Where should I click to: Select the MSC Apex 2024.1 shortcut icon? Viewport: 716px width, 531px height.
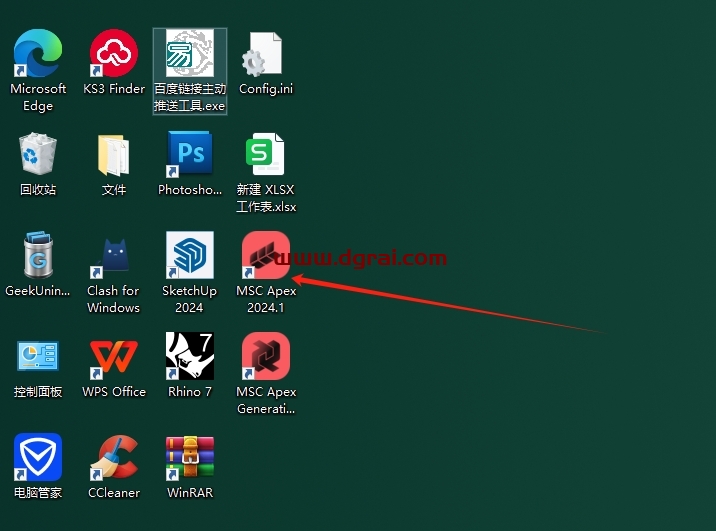265,255
